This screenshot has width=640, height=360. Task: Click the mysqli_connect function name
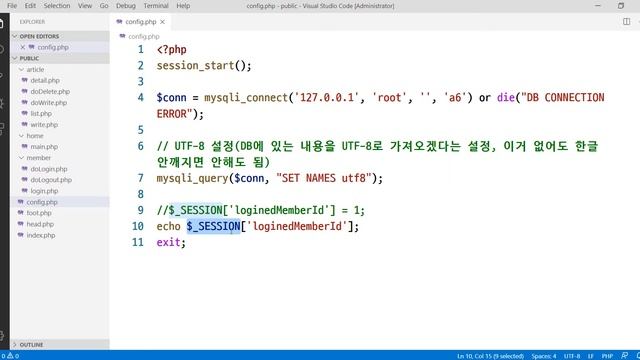246,98
